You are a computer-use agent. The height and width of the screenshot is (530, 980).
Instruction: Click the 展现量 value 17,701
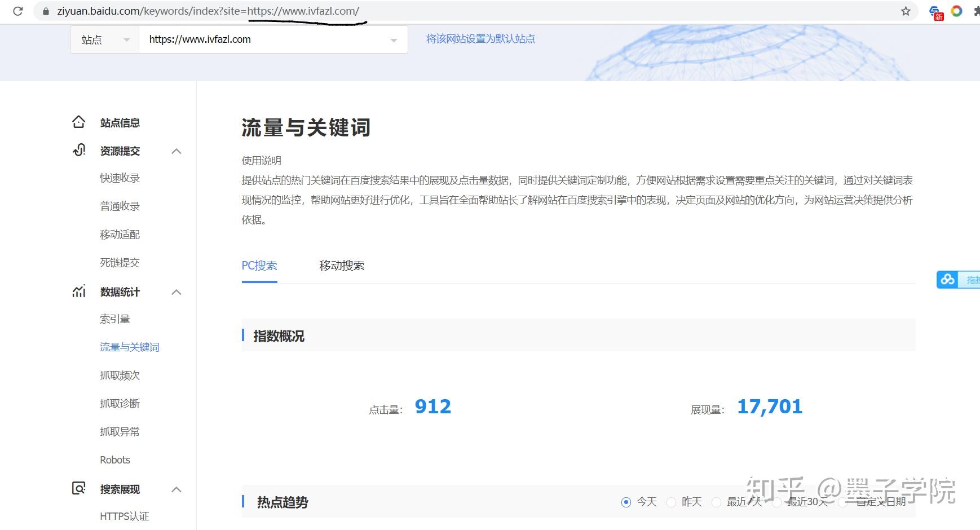click(770, 407)
